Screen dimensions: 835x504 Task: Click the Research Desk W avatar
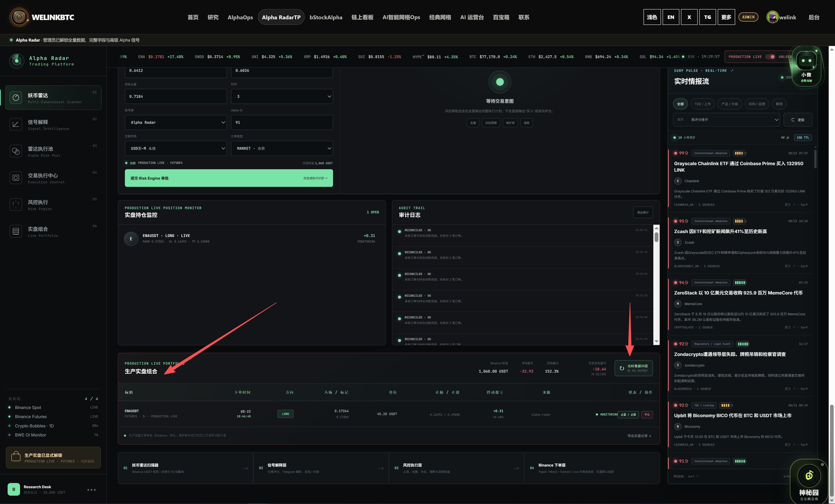tap(14, 489)
